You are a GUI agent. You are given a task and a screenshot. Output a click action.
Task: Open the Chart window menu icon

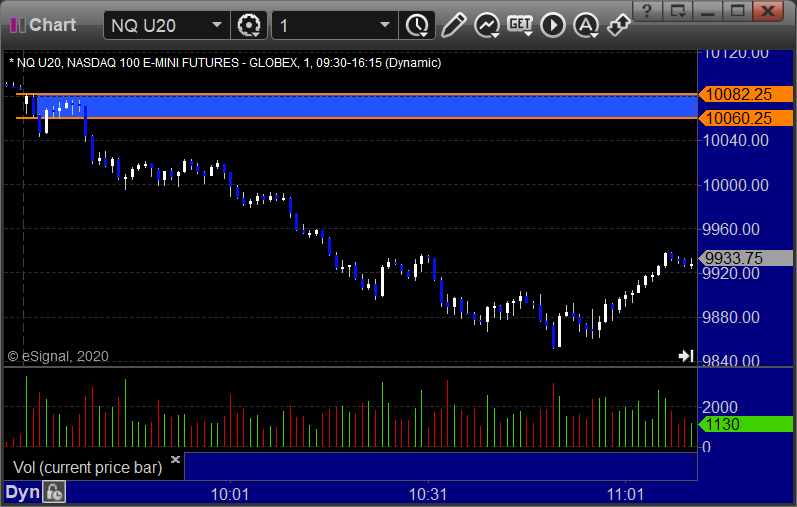[x=18, y=25]
